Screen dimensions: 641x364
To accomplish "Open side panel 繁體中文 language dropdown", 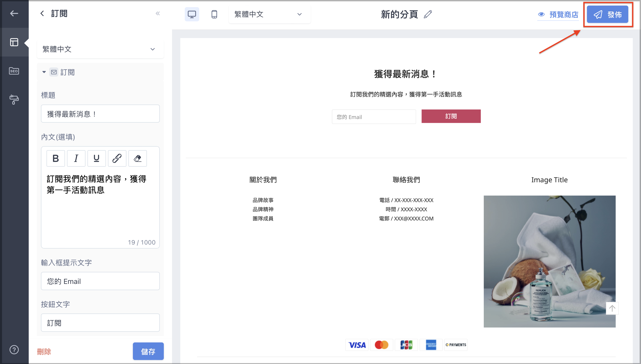I will (100, 49).
